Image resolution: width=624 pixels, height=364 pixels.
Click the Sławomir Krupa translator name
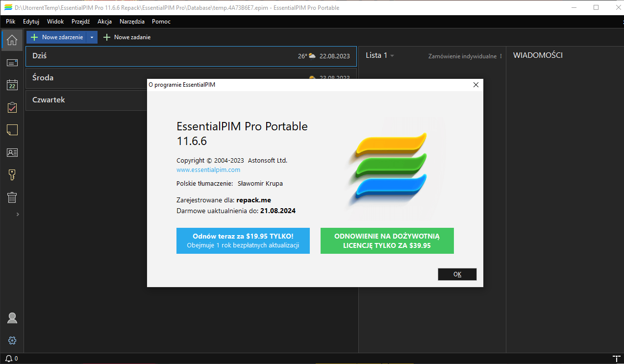(x=260, y=183)
